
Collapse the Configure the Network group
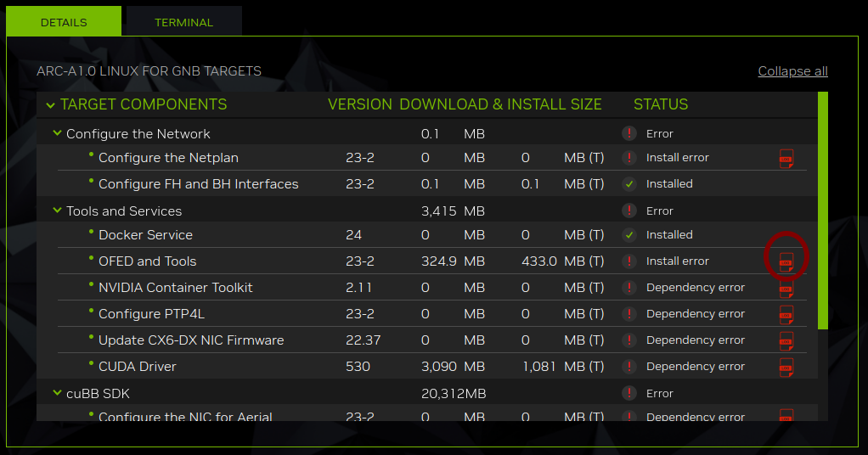click(58, 133)
